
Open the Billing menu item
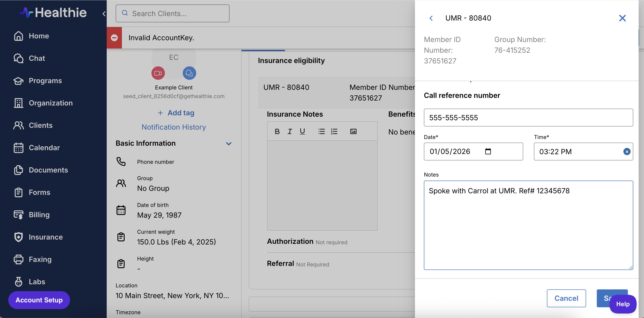coord(39,215)
